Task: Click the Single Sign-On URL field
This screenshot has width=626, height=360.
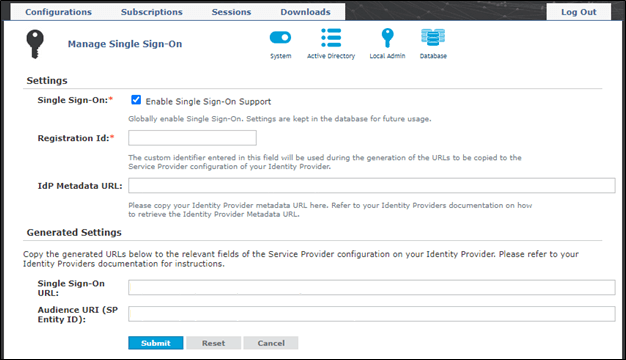Action: click(x=372, y=287)
